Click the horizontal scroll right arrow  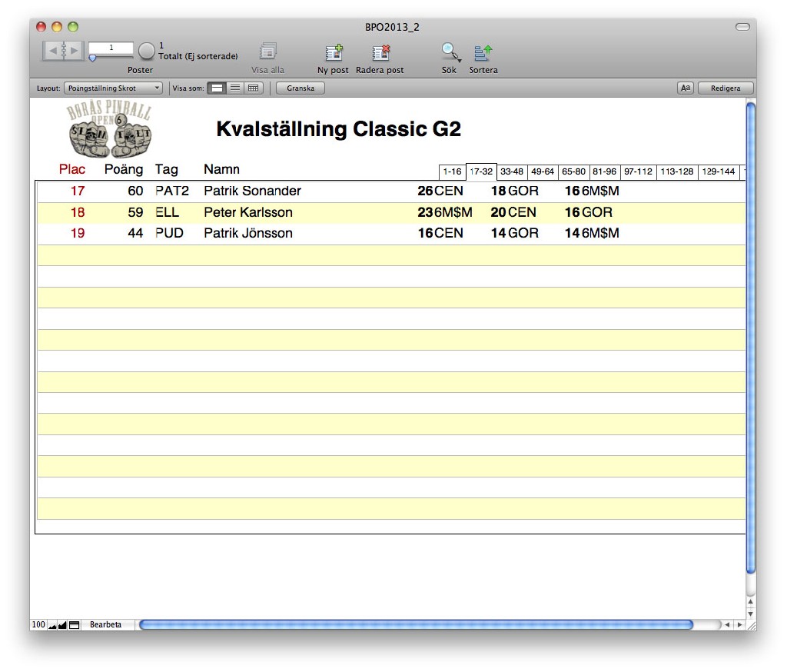point(739,625)
